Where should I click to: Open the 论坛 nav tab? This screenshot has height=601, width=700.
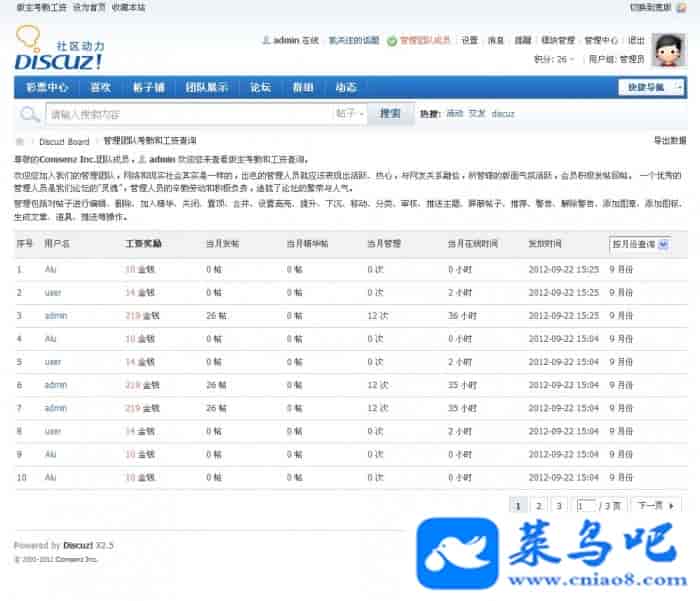[x=260, y=87]
